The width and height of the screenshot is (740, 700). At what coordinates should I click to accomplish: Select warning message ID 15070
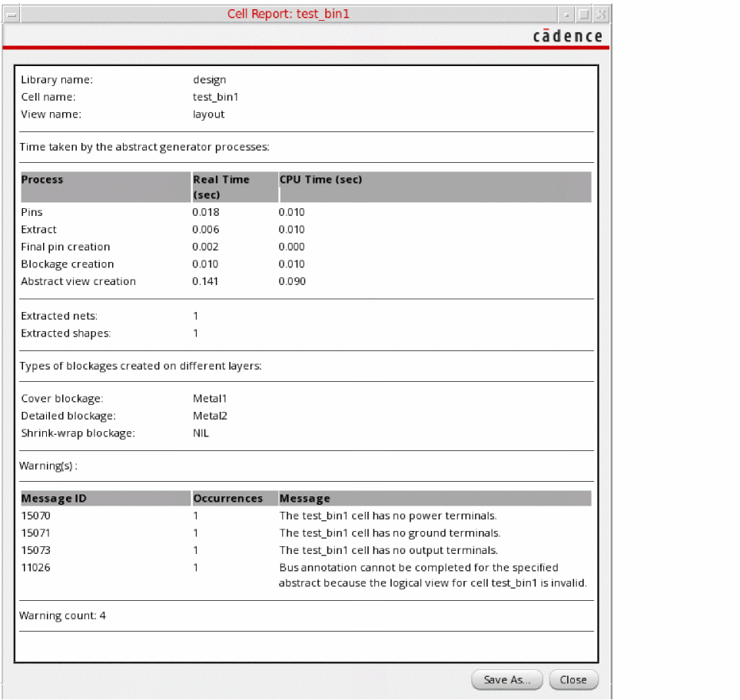click(35, 516)
